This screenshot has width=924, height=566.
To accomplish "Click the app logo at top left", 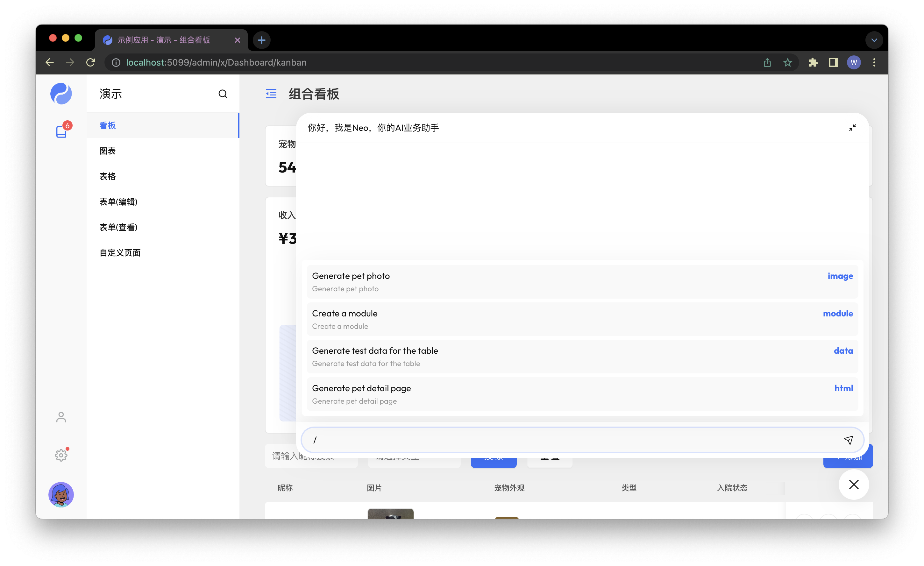I will (61, 94).
